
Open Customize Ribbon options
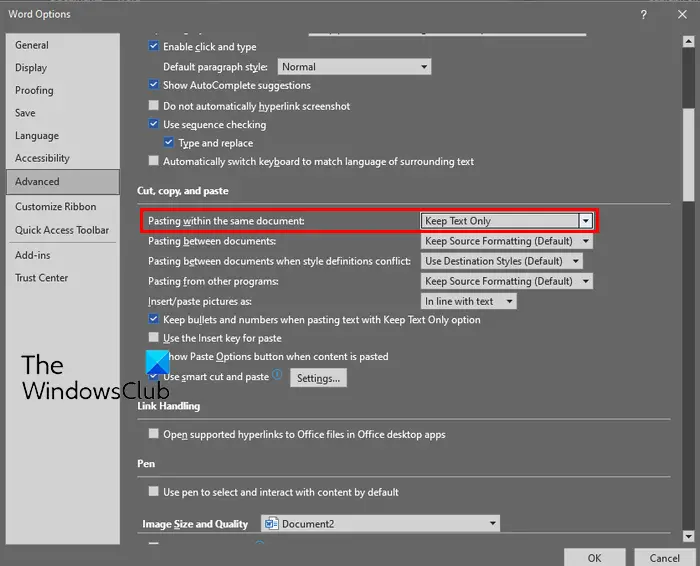(63, 207)
